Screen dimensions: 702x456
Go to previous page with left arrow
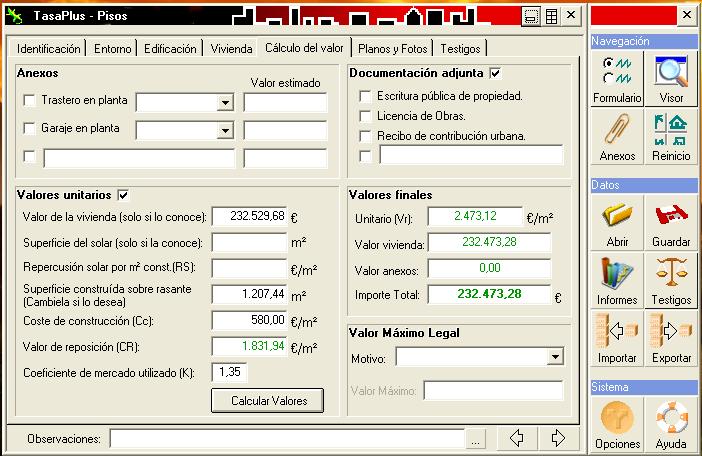[x=517, y=438]
